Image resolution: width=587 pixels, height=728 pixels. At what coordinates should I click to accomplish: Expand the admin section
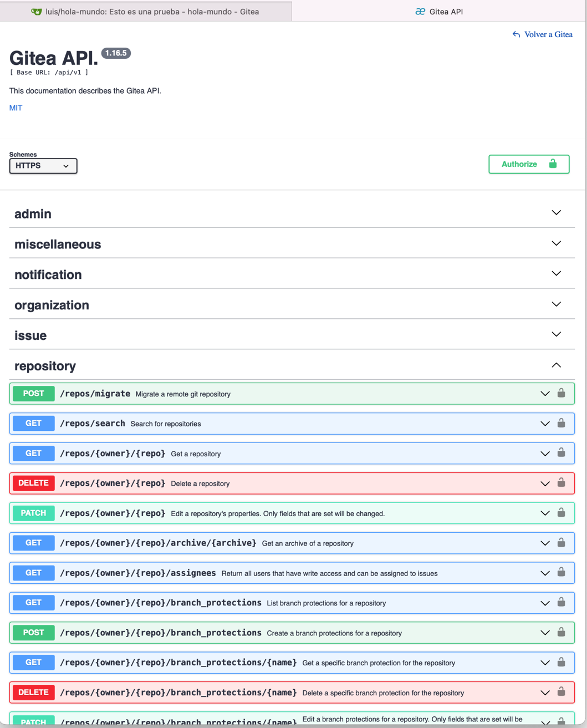coord(556,213)
